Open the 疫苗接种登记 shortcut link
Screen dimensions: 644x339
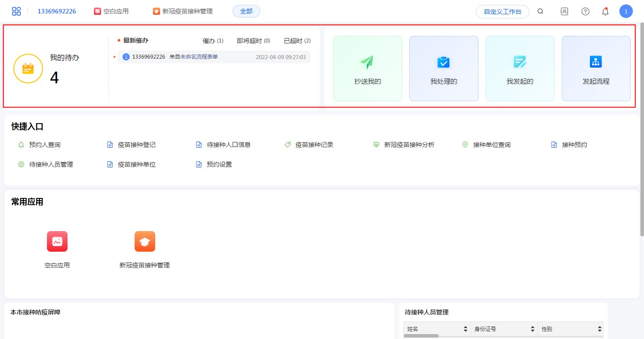(136, 145)
